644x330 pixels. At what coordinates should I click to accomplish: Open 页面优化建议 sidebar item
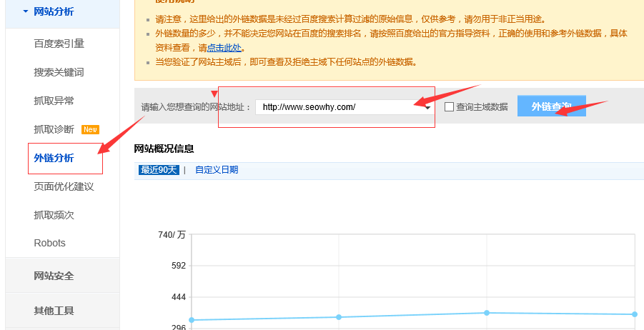pyautogui.click(x=64, y=186)
